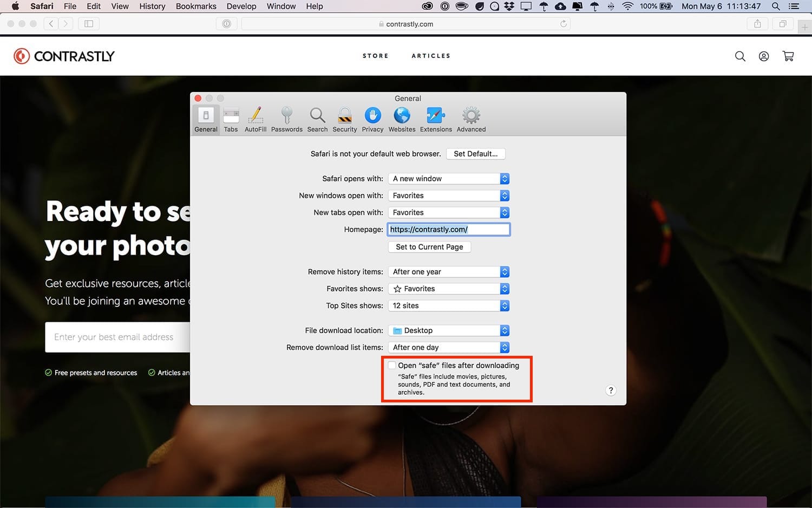Viewport: 812px width, 508px height.
Task: Click the Homepage URL field
Action: pos(449,230)
